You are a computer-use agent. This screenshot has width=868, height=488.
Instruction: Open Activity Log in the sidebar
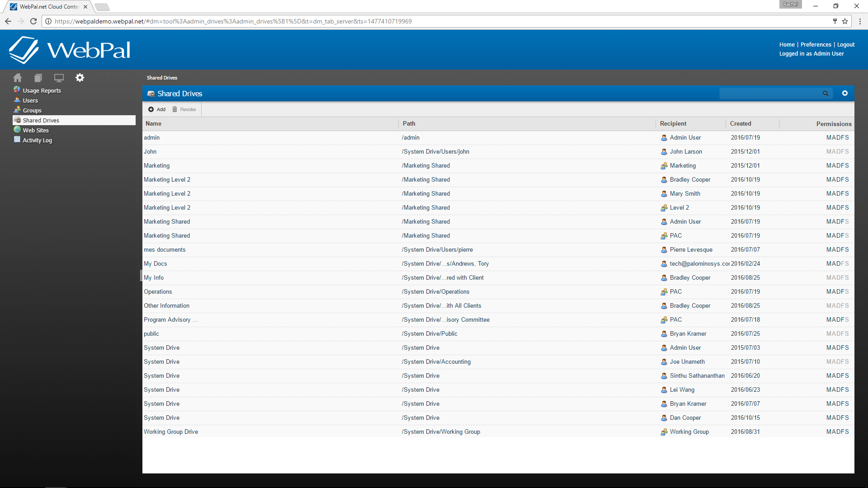(x=38, y=140)
